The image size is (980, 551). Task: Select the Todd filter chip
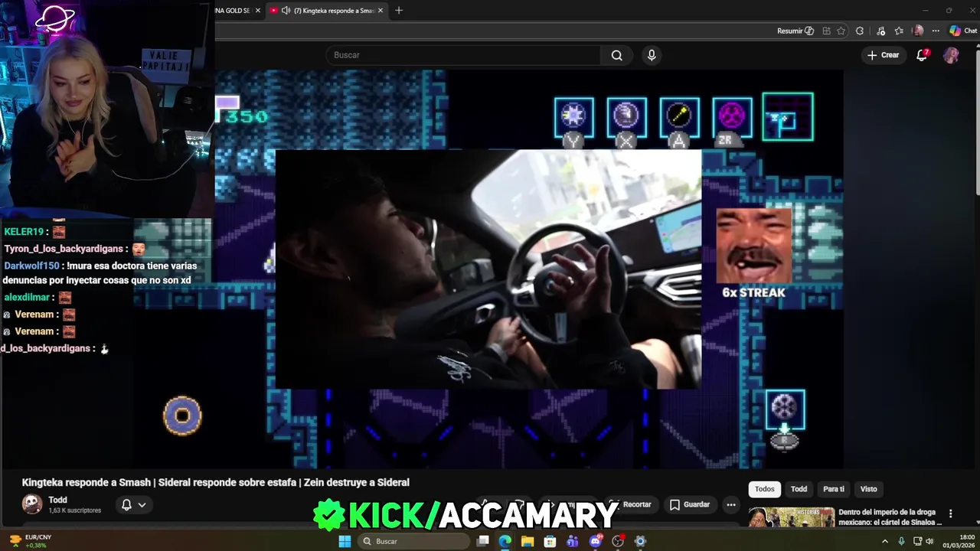point(799,489)
